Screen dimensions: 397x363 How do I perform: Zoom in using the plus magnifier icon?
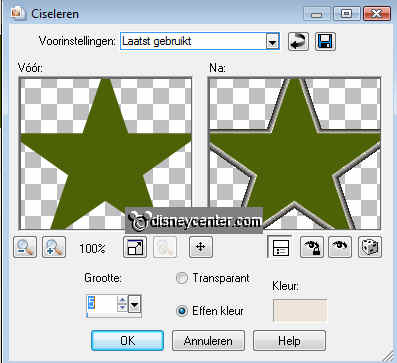[54, 247]
